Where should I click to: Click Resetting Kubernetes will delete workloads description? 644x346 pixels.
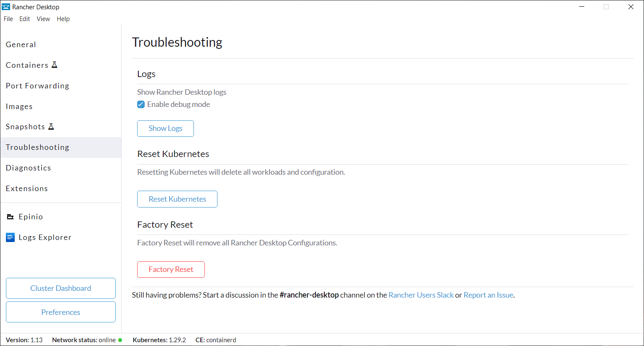(241, 172)
